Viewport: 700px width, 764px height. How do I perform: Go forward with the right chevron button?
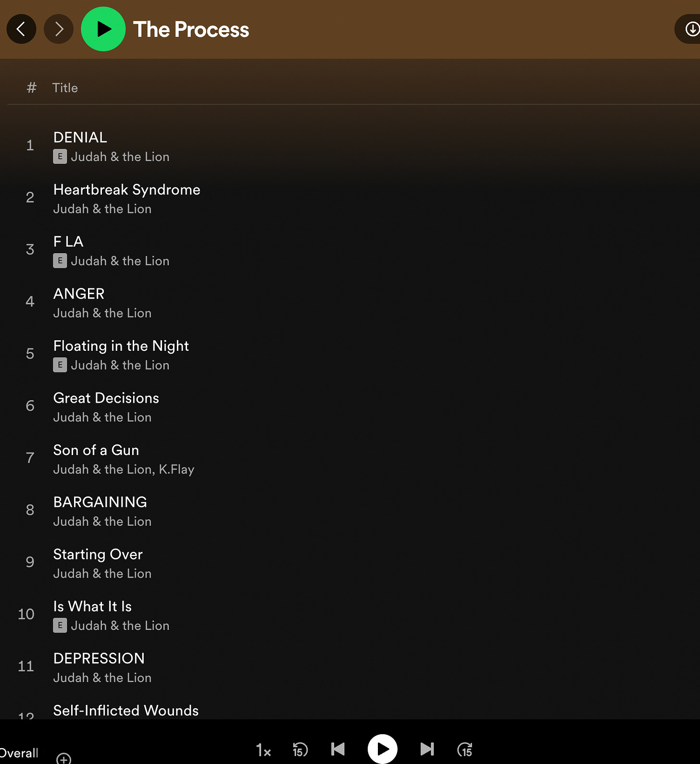(x=59, y=29)
